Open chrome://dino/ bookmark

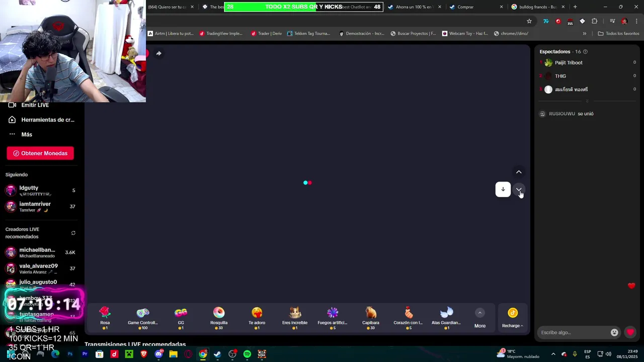(511, 34)
